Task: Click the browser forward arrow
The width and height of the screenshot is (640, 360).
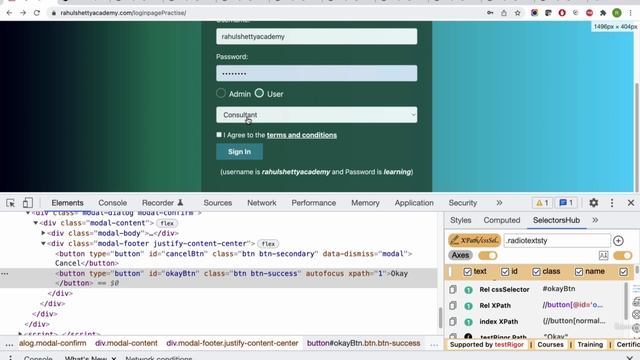Action: tap(23, 13)
